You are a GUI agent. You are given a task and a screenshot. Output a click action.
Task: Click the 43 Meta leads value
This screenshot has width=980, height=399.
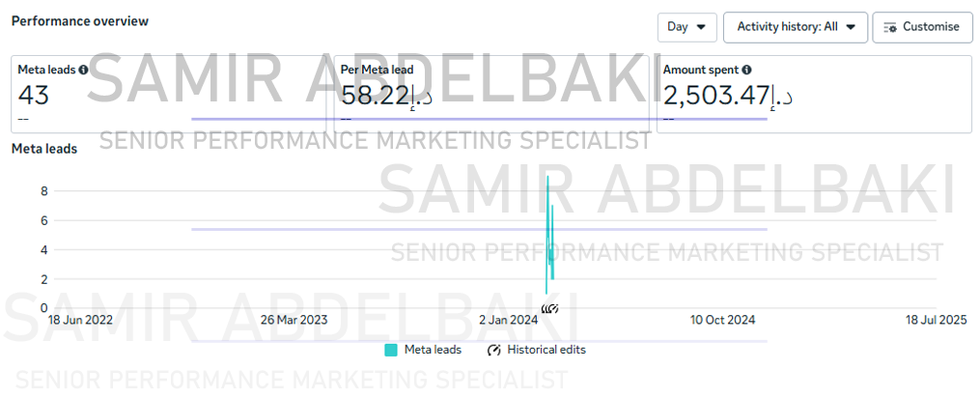(34, 96)
